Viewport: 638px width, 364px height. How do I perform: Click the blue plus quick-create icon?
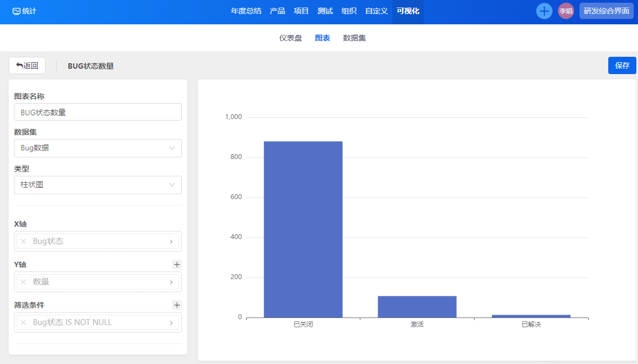pos(544,11)
